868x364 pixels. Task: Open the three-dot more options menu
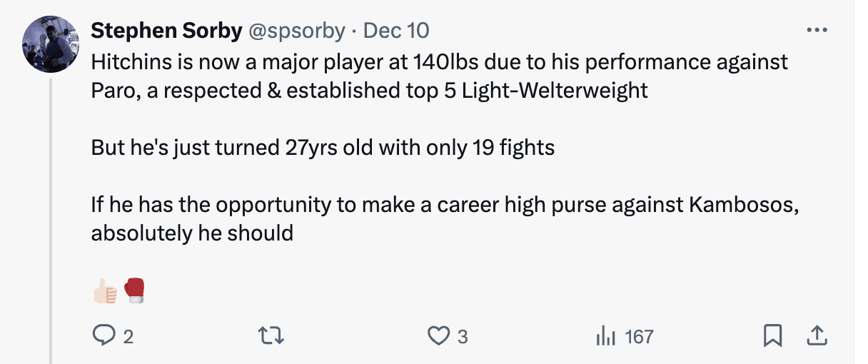coord(817,31)
